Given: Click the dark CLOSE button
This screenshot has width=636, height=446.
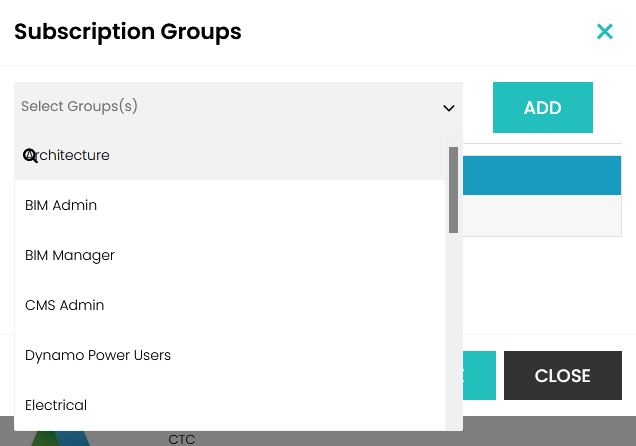Looking at the screenshot, I should [x=562, y=376].
